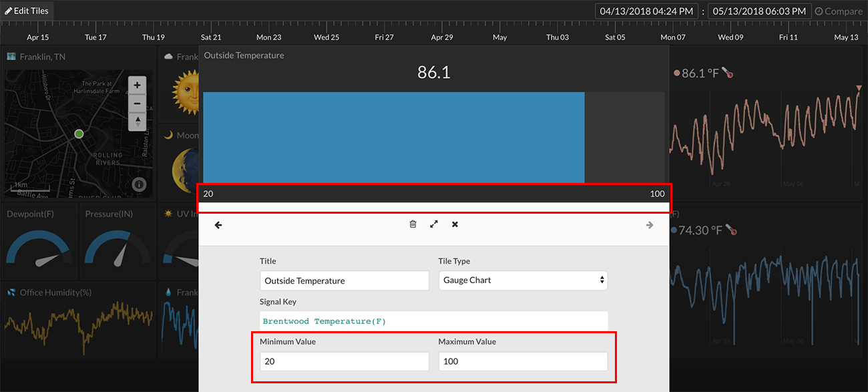Open the Tile Type dropdown

[x=523, y=280]
